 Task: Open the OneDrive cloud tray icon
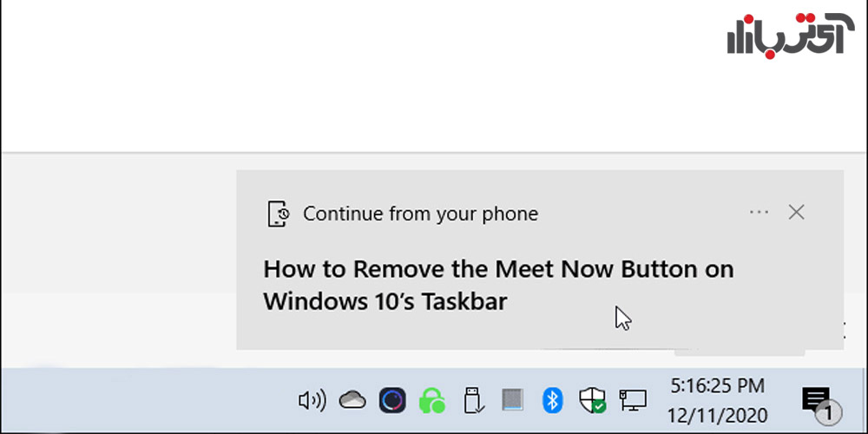pos(352,399)
